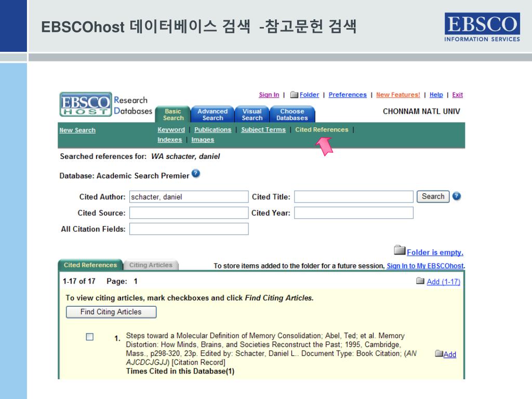The height and width of the screenshot is (399, 532).
Task: Click the Exit link
Action: 457,95
